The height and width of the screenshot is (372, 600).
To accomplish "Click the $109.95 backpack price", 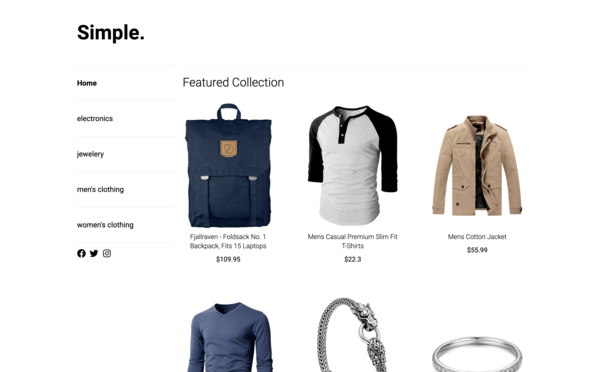I will [x=228, y=259].
